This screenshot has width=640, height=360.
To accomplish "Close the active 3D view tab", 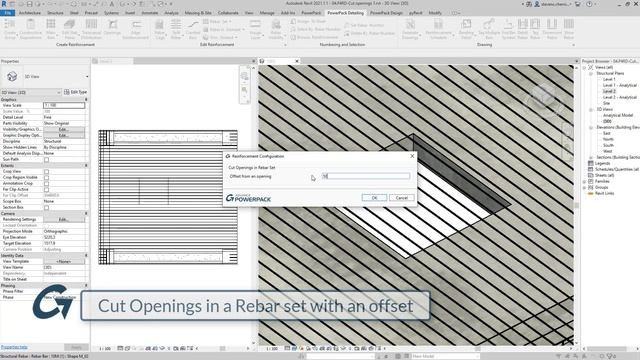I will click(297, 61).
